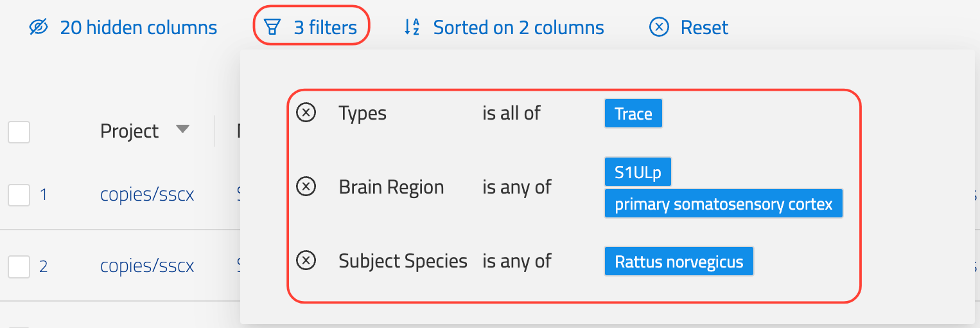This screenshot has width=980, height=328.
Task: Select the S1ULp filter tag
Action: click(638, 173)
